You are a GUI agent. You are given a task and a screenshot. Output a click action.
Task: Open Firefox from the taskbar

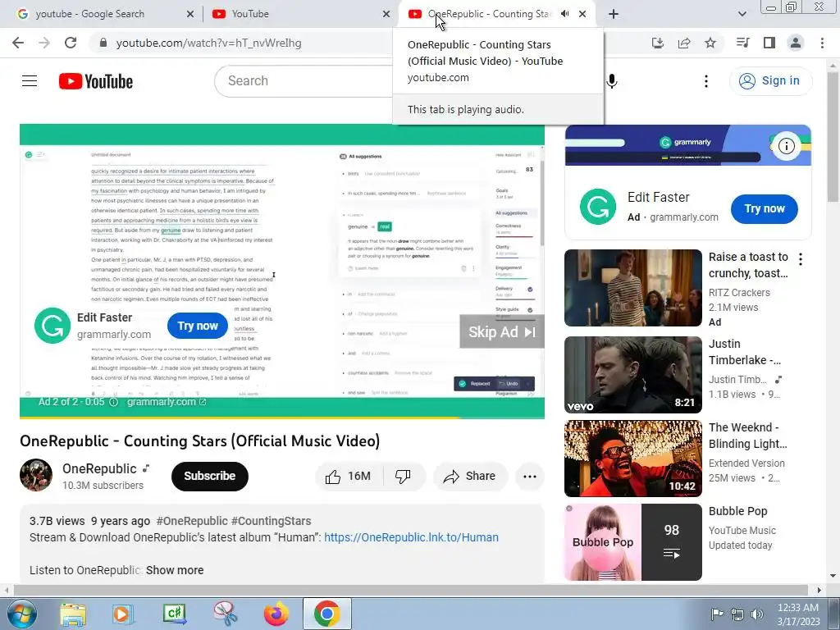[276, 614]
